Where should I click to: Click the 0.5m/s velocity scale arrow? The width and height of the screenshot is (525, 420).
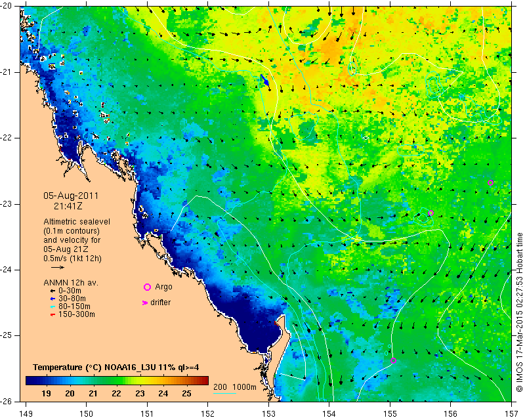(58, 267)
